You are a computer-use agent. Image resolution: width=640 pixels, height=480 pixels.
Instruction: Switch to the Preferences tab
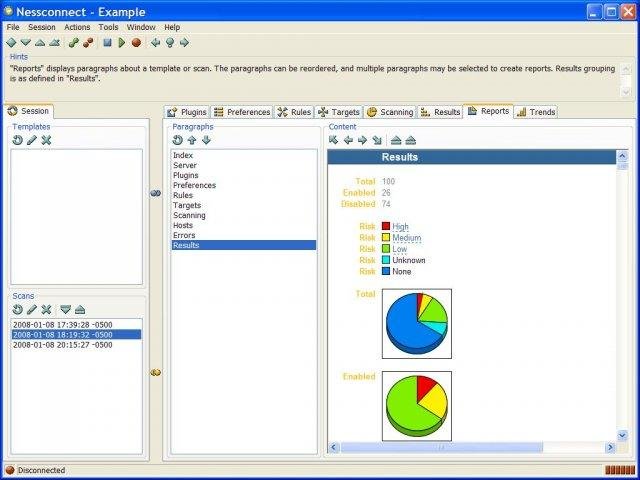click(242, 112)
